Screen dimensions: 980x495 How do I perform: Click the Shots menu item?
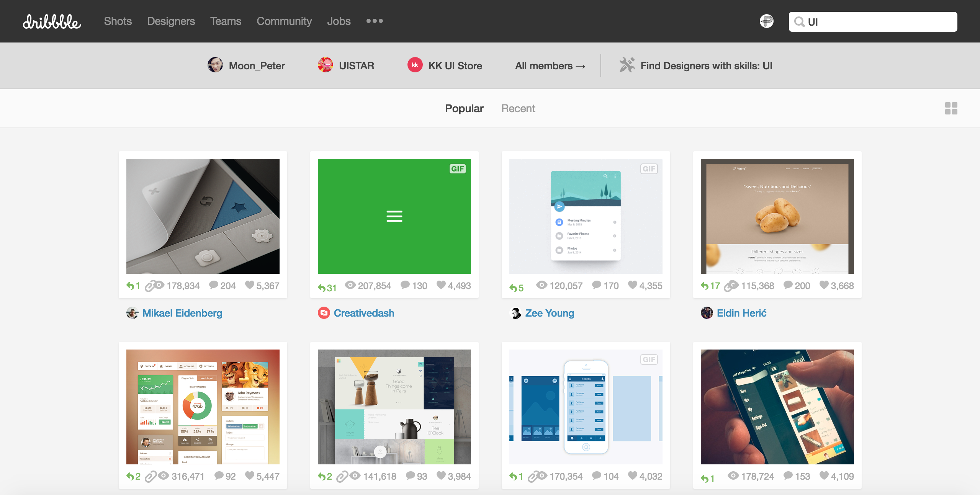pos(118,20)
